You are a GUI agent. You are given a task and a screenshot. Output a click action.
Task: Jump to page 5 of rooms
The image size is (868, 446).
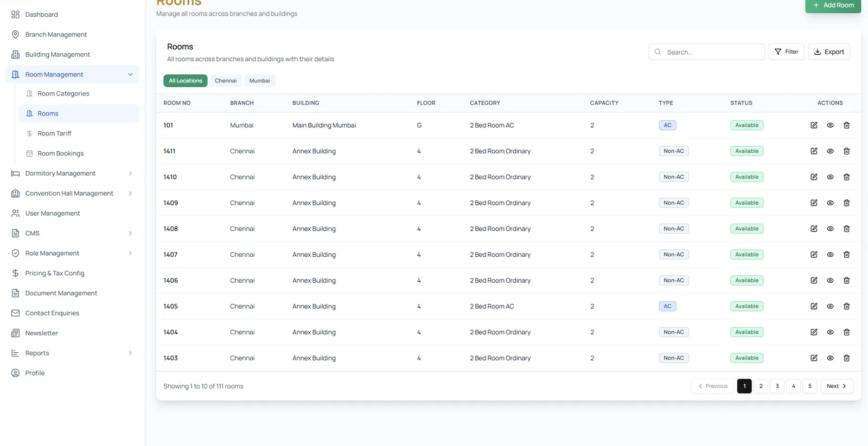click(x=810, y=386)
